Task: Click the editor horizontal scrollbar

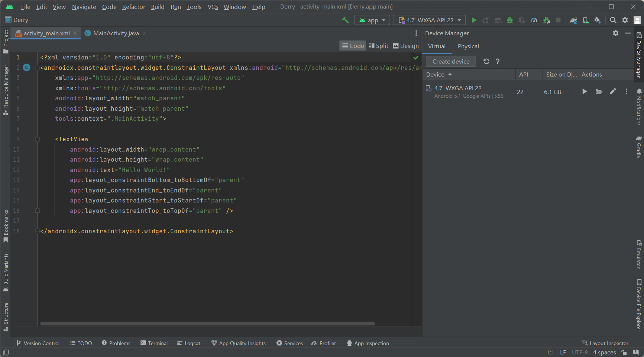Action: (207, 324)
